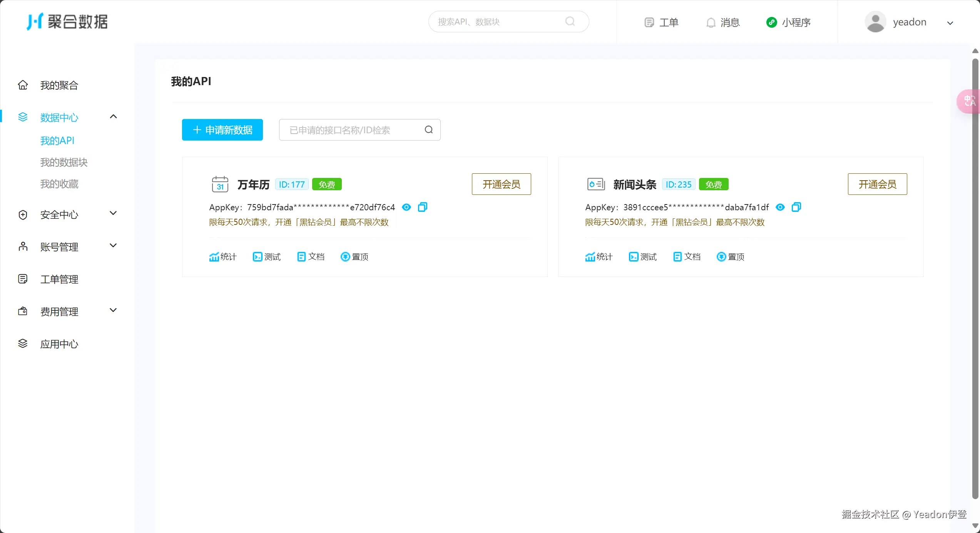The width and height of the screenshot is (980, 533).
Task: Open 文档 docs for 万年历 API
Action: click(311, 257)
